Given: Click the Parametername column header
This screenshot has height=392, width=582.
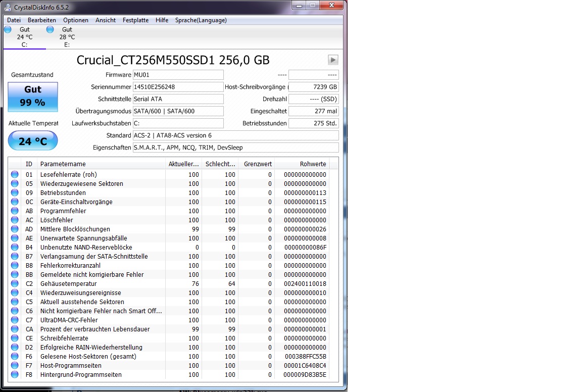Looking at the screenshot, I should [x=102, y=164].
